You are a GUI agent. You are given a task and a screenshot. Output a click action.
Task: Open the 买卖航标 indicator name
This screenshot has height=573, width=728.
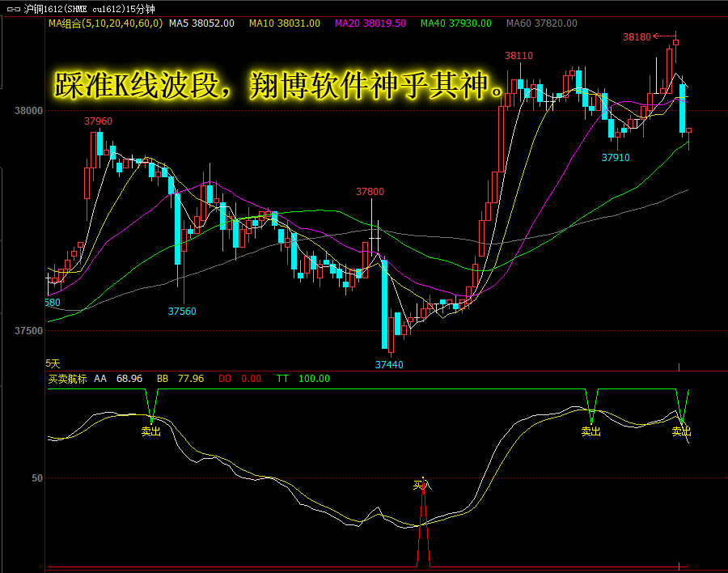(67, 379)
